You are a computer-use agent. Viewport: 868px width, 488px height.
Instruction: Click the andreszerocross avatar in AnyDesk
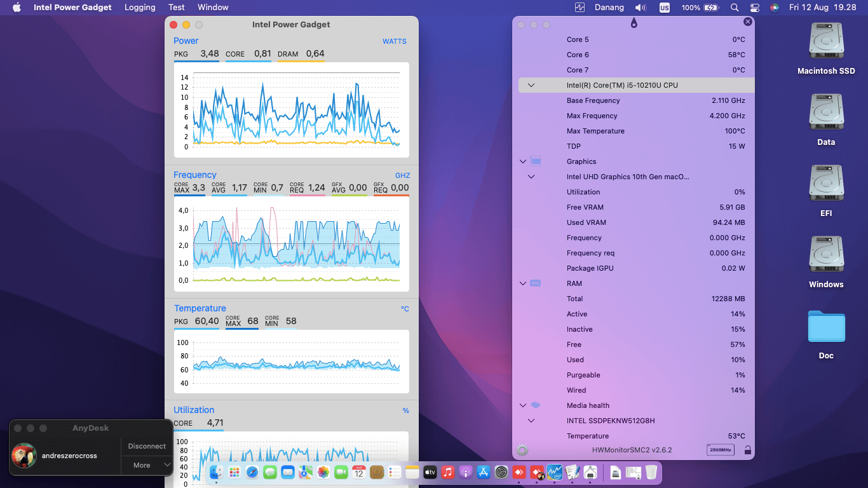24,456
